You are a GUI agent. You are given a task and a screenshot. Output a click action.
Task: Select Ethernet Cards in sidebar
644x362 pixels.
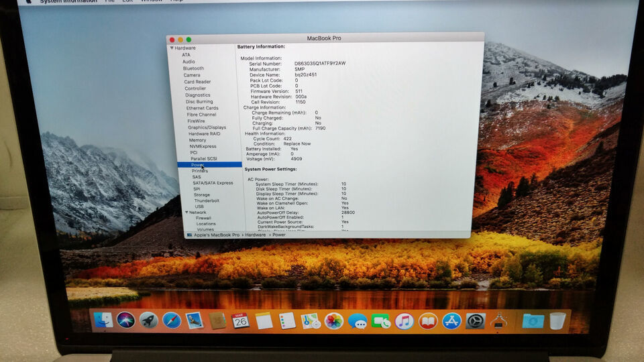tap(202, 108)
